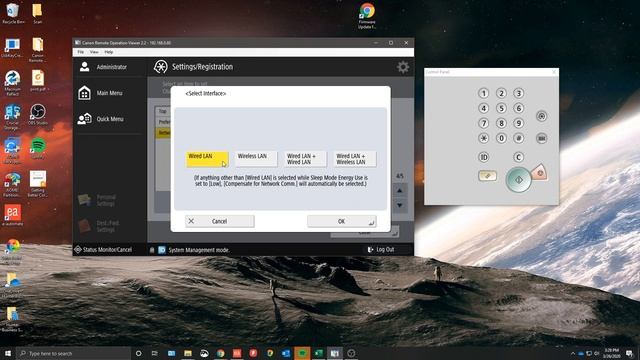This screenshot has width=640, height=360.
Task: Open the Spotify desktop shortcut
Action: [x=38, y=148]
